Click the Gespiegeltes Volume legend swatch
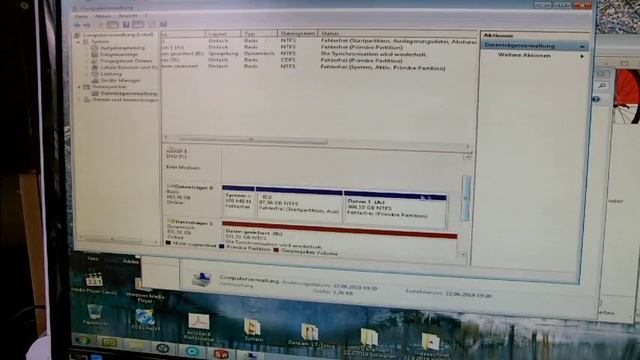The image size is (640, 360). (x=276, y=250)
